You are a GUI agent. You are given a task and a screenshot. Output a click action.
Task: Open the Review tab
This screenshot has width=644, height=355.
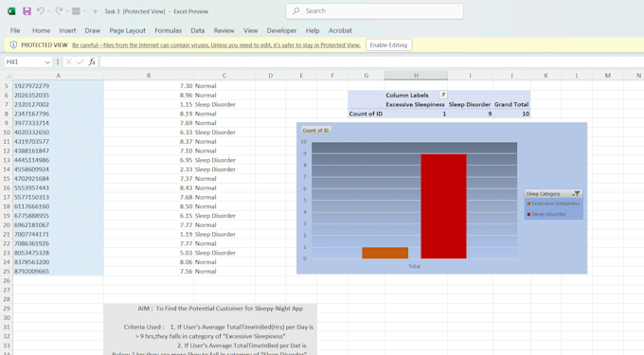224,30
